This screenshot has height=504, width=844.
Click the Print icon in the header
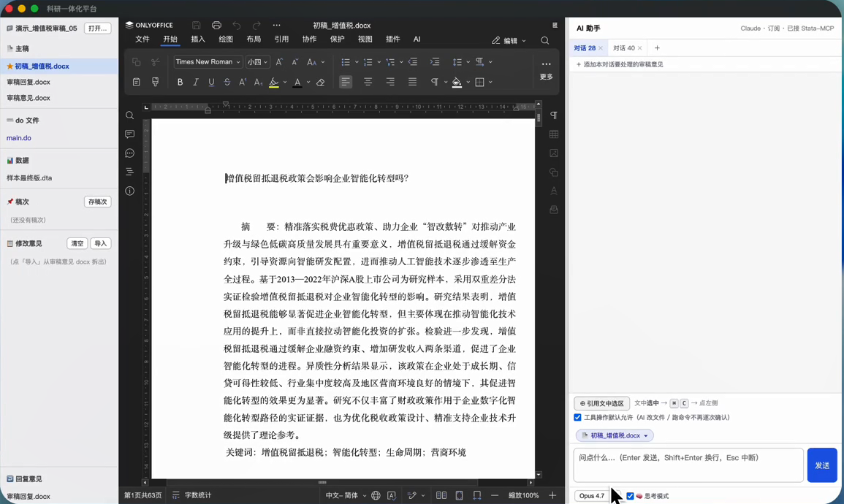[216, 26]
